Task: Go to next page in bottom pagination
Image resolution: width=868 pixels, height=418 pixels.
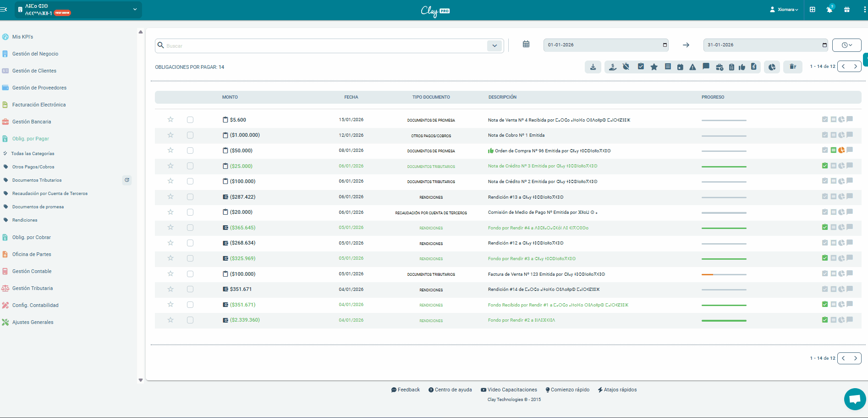Action: point(855,358)
